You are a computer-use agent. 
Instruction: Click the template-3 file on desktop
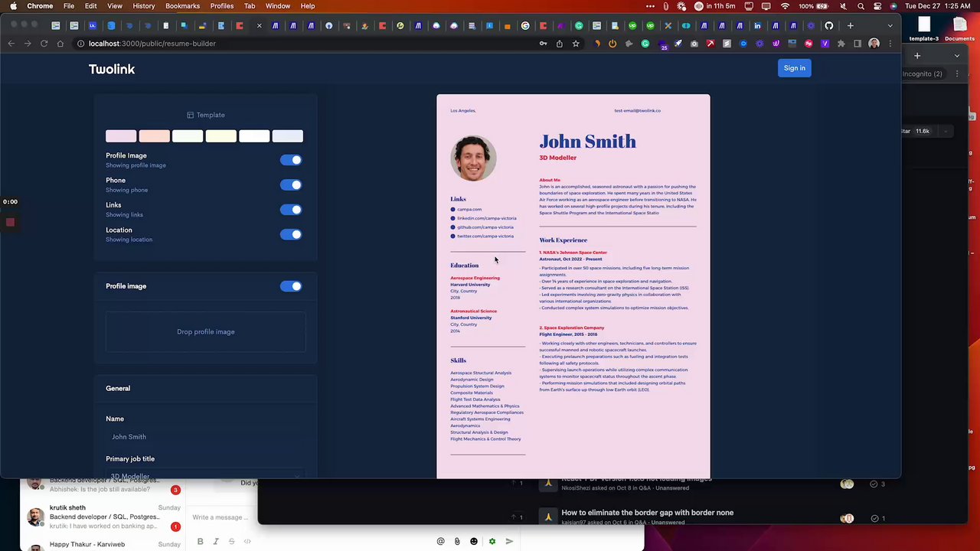click(924, 29)
